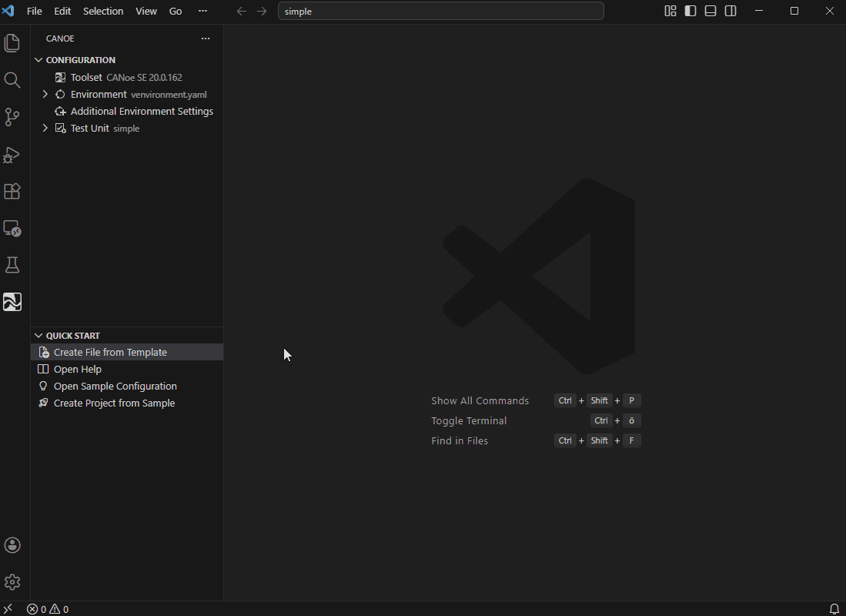Expand the Environment tree node

pyautogui.click(x=45, y=95)
